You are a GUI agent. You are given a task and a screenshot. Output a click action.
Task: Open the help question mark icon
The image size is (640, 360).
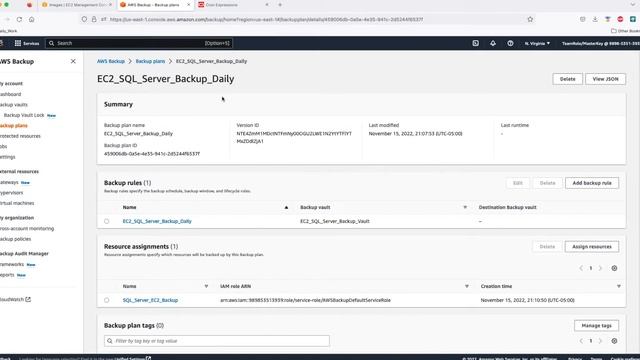click(x=510, y=43)
